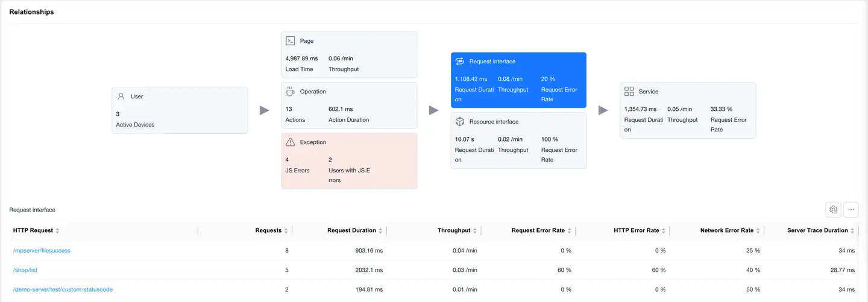Click the Page terminal icon
The height and width of the screenshot is (302, 868).
[290, 41]
